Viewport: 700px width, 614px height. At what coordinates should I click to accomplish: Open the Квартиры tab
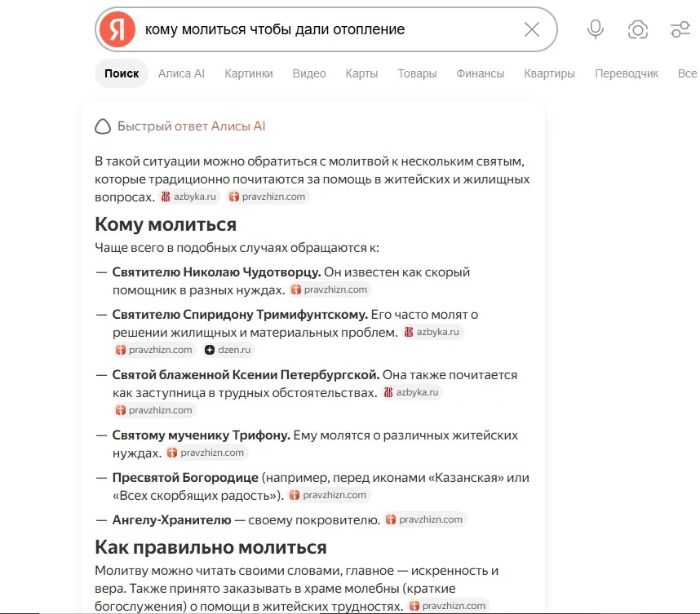point(549,73)
